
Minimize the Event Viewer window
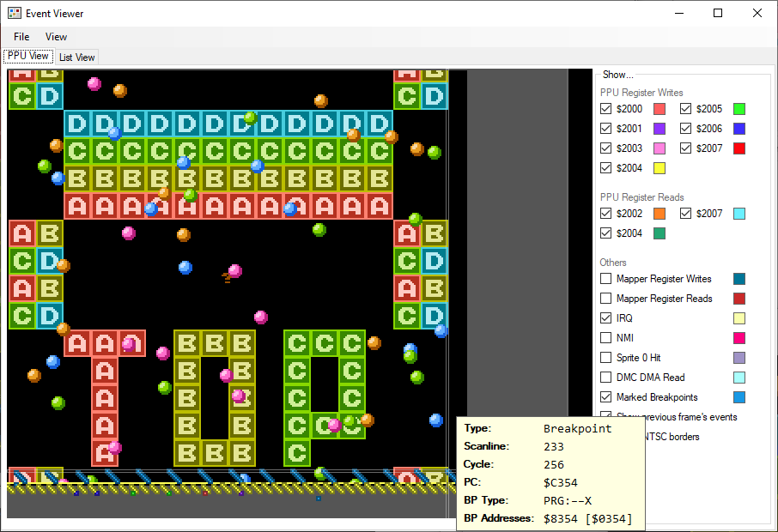679,14
